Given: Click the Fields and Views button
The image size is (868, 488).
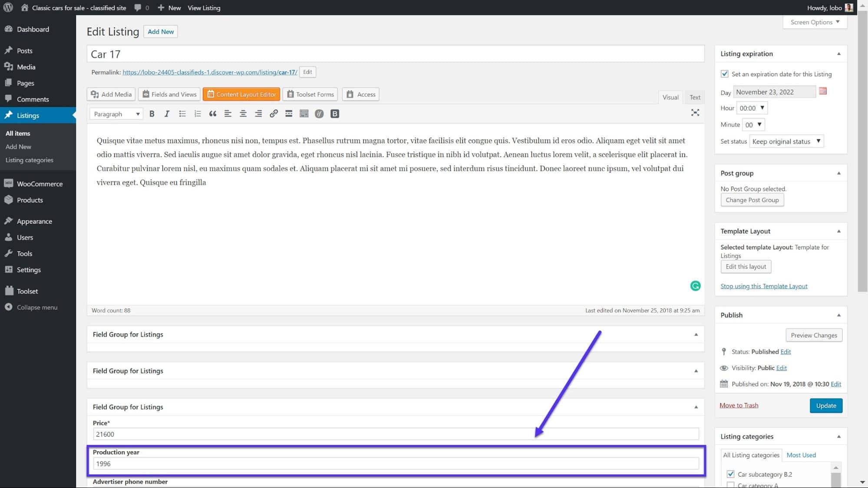Looking at the screenshot, I should [170, 94].
